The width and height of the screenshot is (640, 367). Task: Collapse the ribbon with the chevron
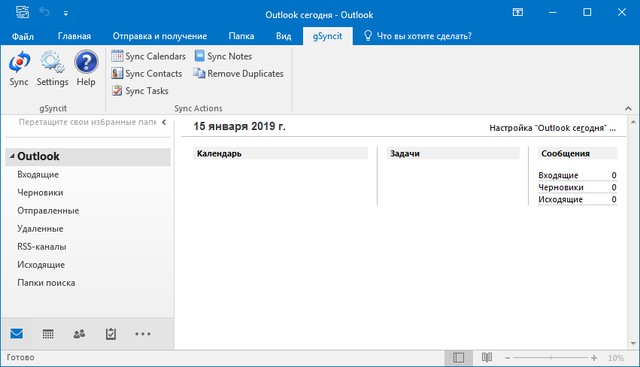628,109
